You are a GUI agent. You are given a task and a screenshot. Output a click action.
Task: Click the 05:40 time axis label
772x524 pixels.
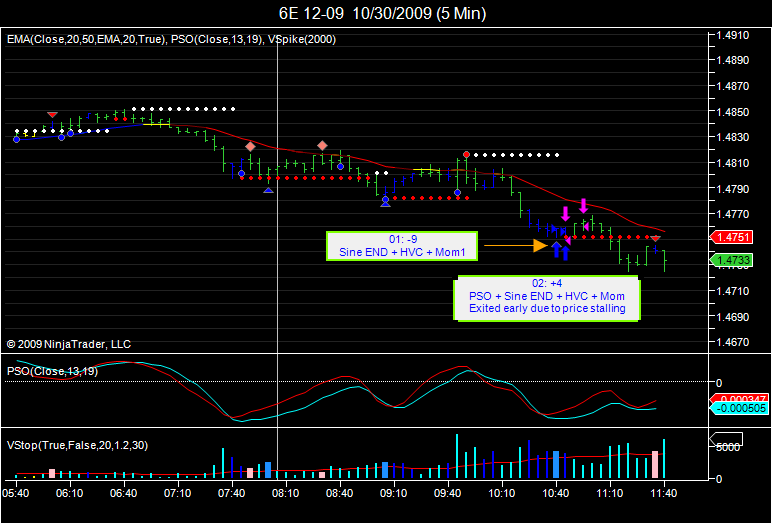click(x=15, y=492)
